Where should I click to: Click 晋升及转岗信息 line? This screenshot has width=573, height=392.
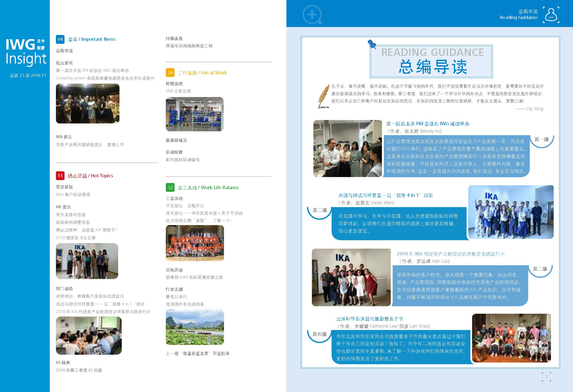[x=71, y=215]
